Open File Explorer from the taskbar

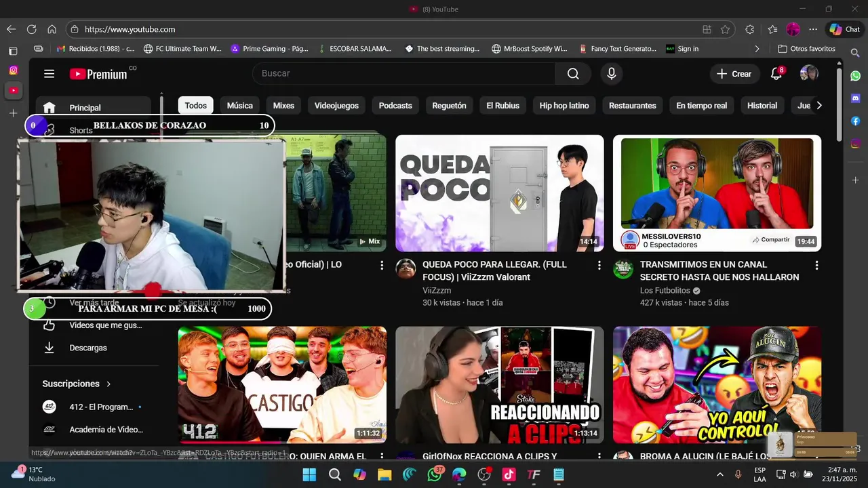click(384, 474)
